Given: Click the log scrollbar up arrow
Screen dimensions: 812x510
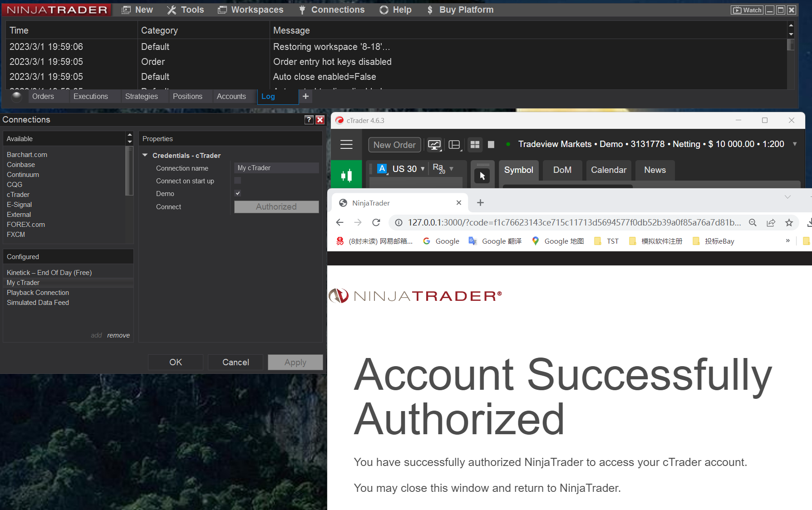Looking at the screenshot, I should pyautogui.click(x=791, y=25).
